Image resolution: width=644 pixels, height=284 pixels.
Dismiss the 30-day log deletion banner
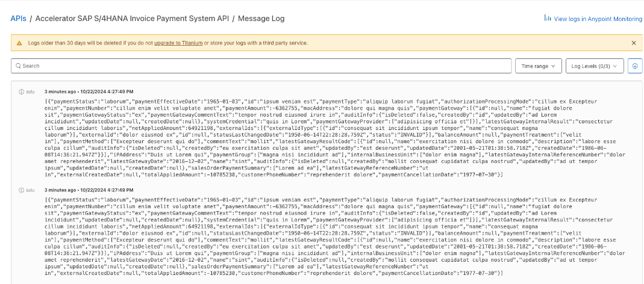click(x=633, y=43)
